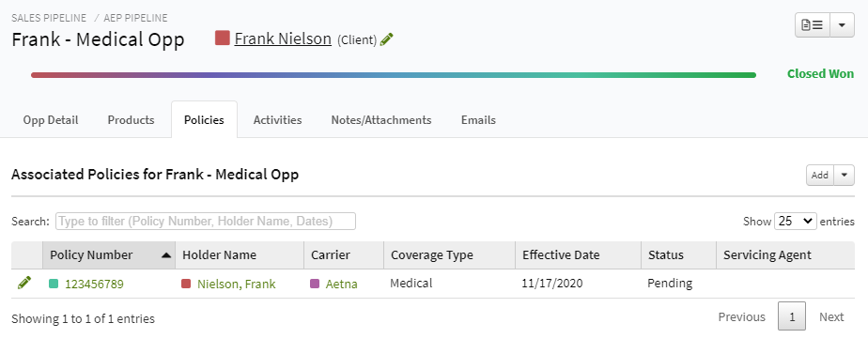Click the red square beside Frank Nielson header
The image size is (868, 354).
click(223, 38)
